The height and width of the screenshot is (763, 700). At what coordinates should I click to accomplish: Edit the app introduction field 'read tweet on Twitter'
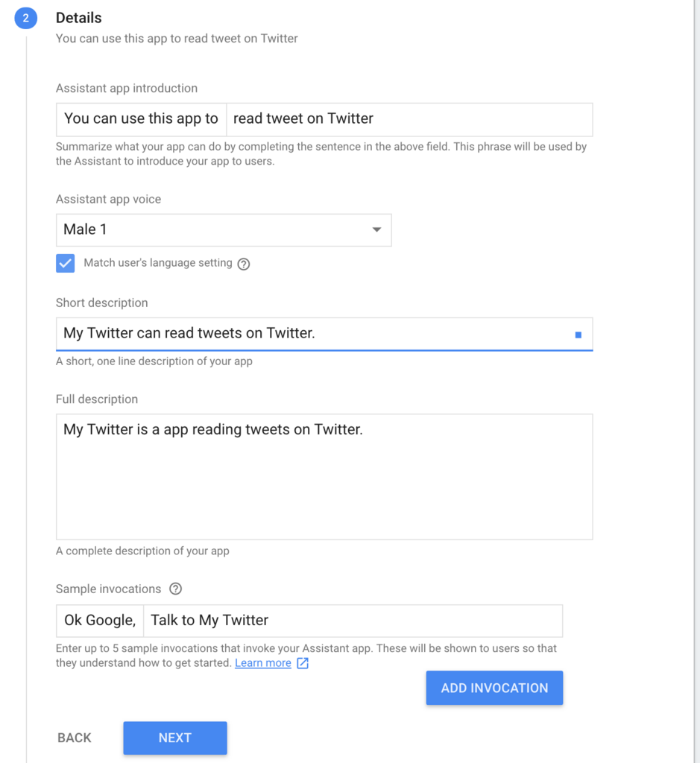(x=409, y=119)
